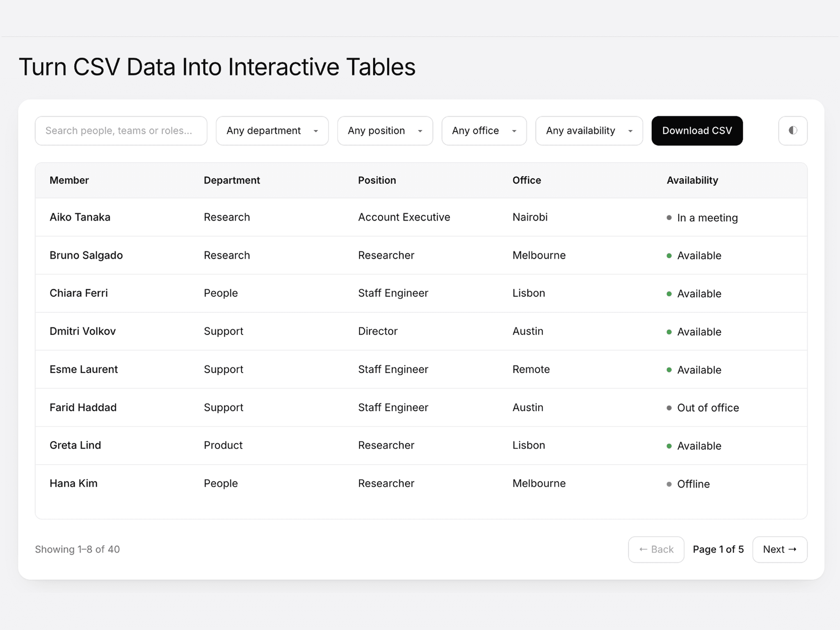Select the Aiko Tanaka member name
Screen dimensions: 840x630
tap(80, 217)
